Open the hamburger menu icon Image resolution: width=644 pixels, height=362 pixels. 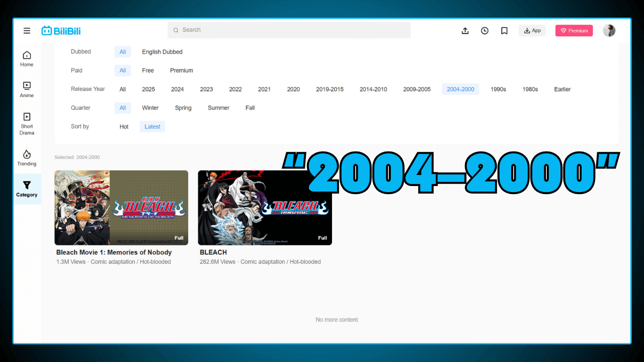[27, 31]
